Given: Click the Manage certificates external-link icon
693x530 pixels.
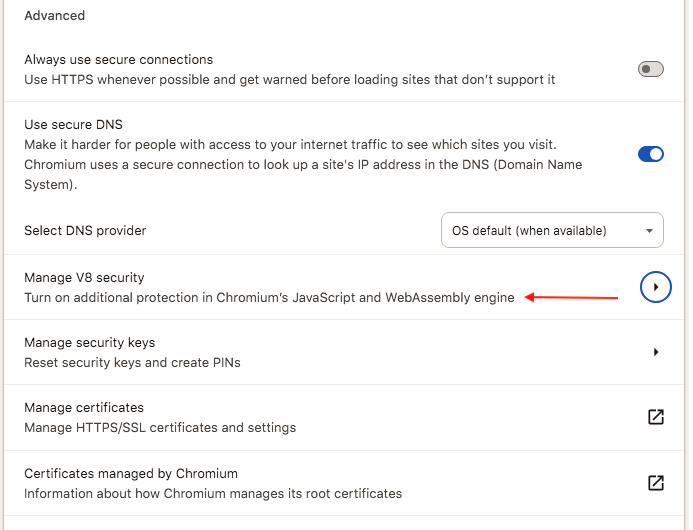Looking at the screenshot, I should tap(656, 417).
